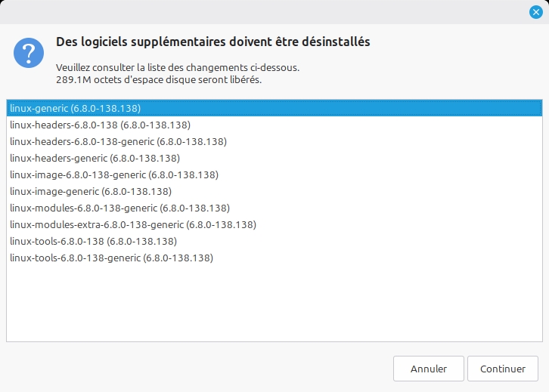Image resolution: width=549 pixels, height=392 pixels.
Task: Choose linux-tools-6.8.0-138-generic in the list
Action: tap(274, 258)
